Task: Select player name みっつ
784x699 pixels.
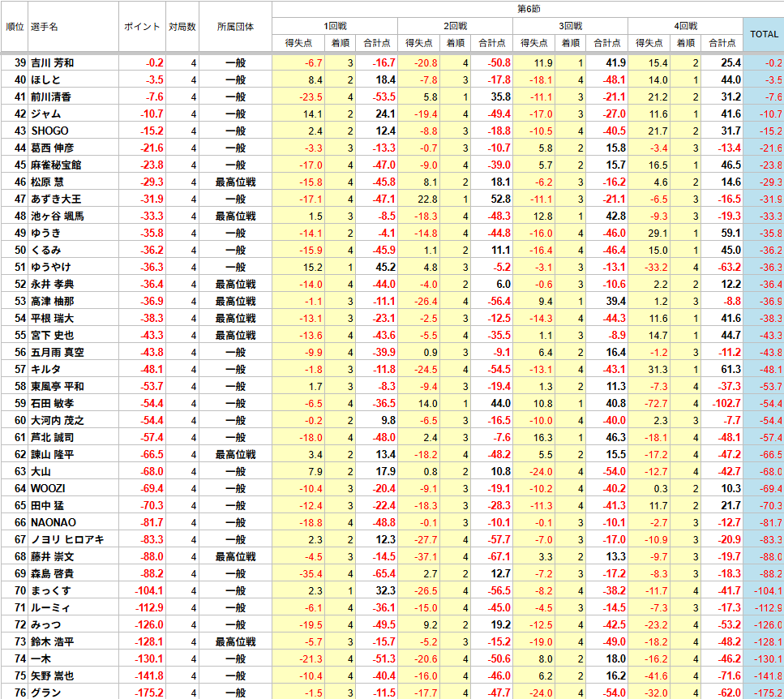Action: click(x=45, y=624)
